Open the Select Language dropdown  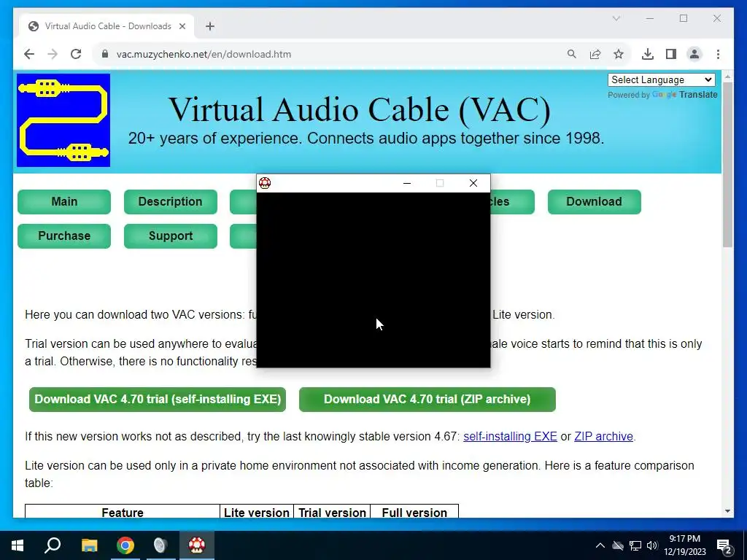(x=661, y=80)
